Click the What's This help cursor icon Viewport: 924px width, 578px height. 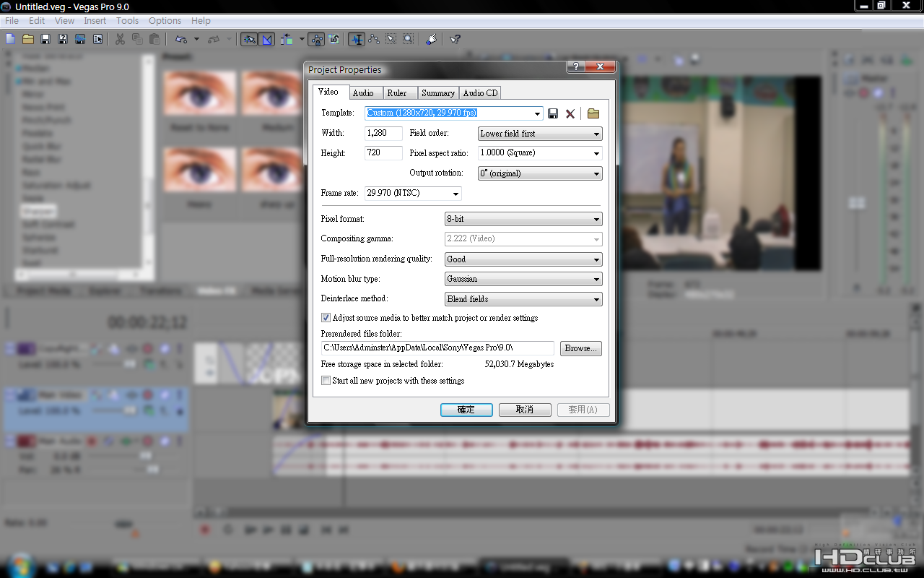455,39
